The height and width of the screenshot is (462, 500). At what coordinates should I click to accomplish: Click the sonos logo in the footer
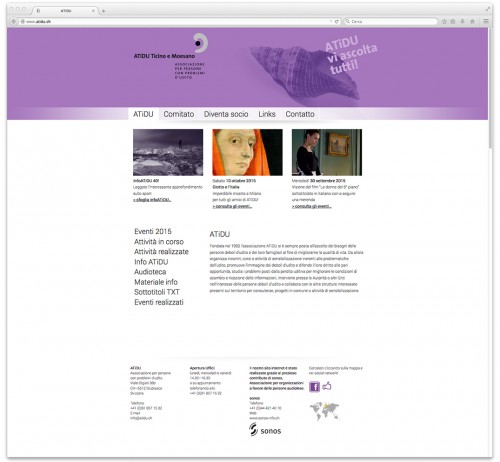pyautogui.click(x=265, y=430)
